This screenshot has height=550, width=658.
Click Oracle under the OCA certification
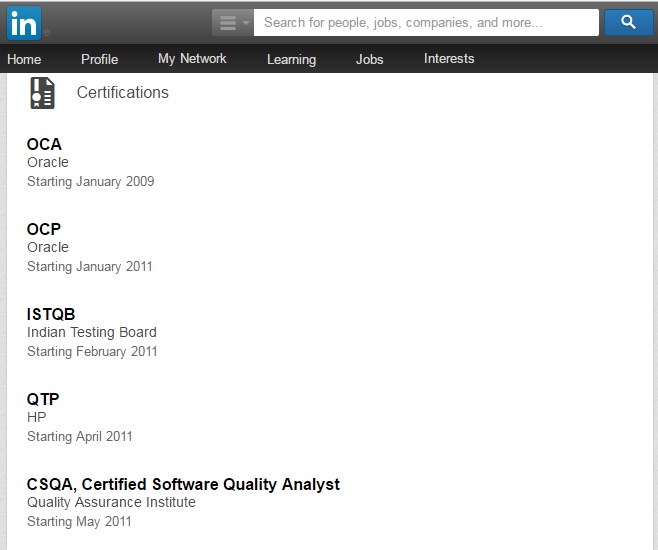pyautogui.click(x=48, y=162)
